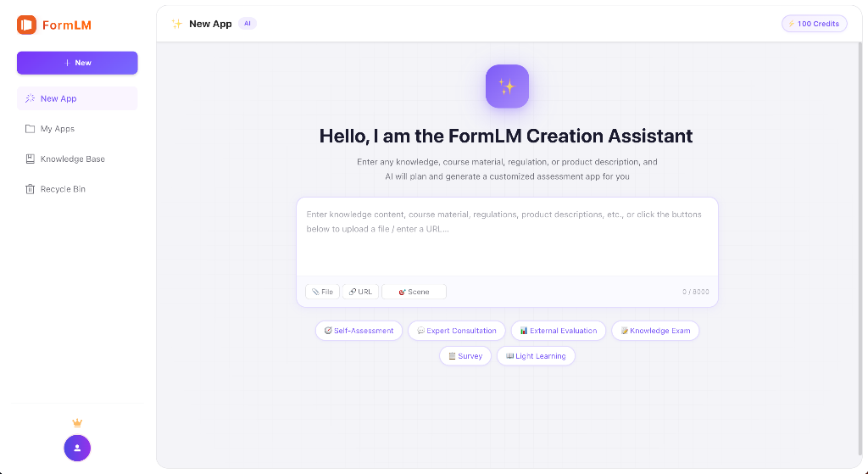868x474 pixels.
Task: Open the user profile avatar
Action: [77, 448]
